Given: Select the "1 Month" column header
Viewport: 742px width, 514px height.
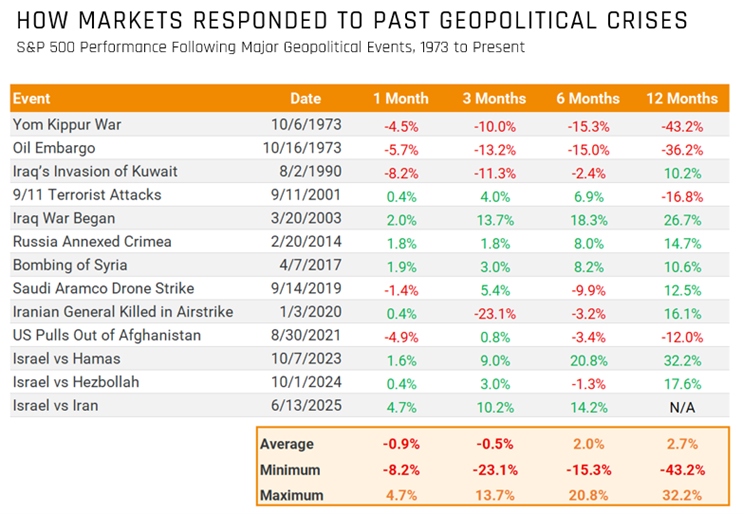Looking at the screenshot, I should tap(400, 99).
